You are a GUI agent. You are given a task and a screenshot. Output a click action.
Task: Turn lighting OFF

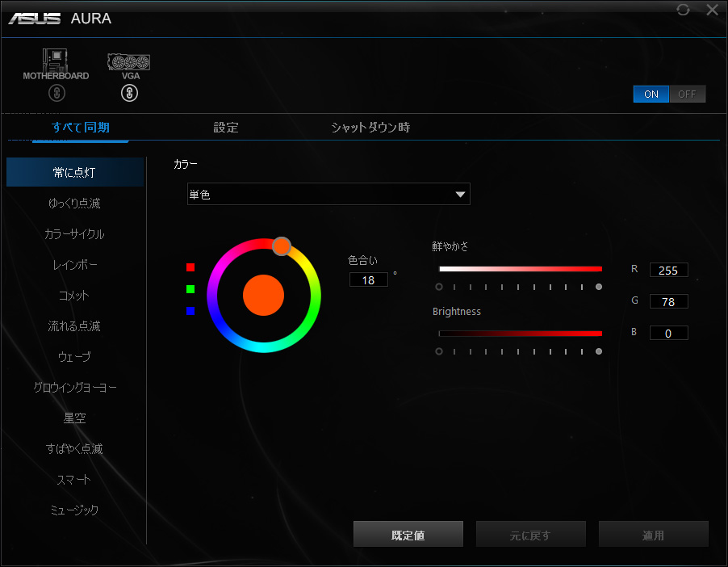[x=687, y=94]
